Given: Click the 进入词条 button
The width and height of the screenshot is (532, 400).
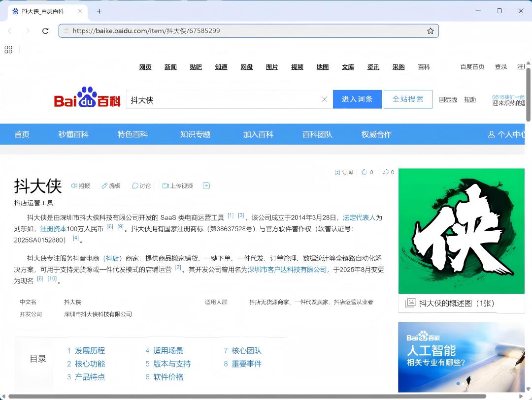Looking at the screenshot, I should pos(357,99).
